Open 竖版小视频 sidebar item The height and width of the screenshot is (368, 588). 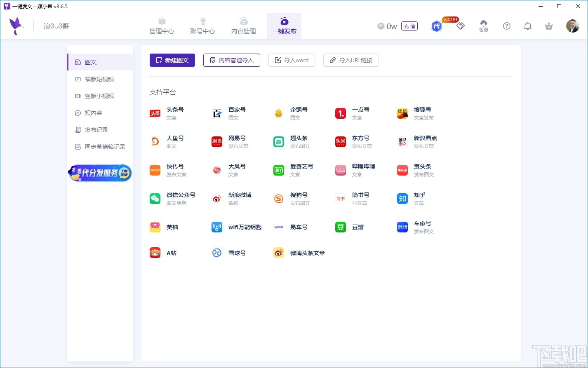[100, 96]
